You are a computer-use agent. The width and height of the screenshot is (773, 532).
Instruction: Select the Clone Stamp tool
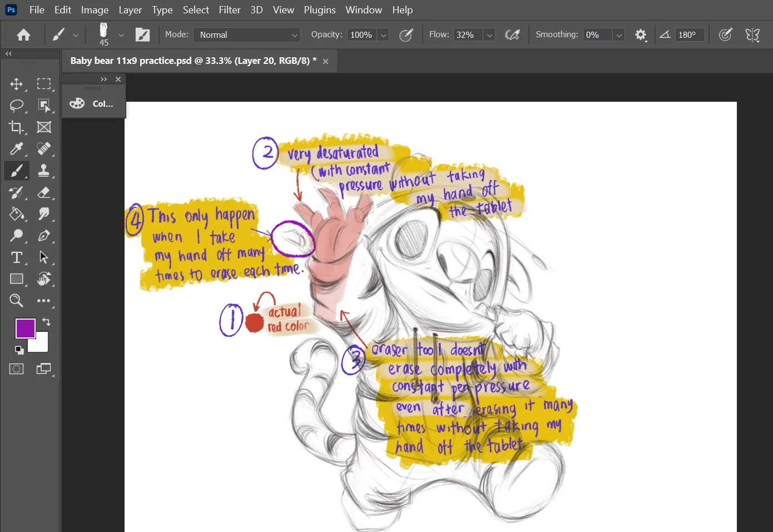(x=44, y=171)
